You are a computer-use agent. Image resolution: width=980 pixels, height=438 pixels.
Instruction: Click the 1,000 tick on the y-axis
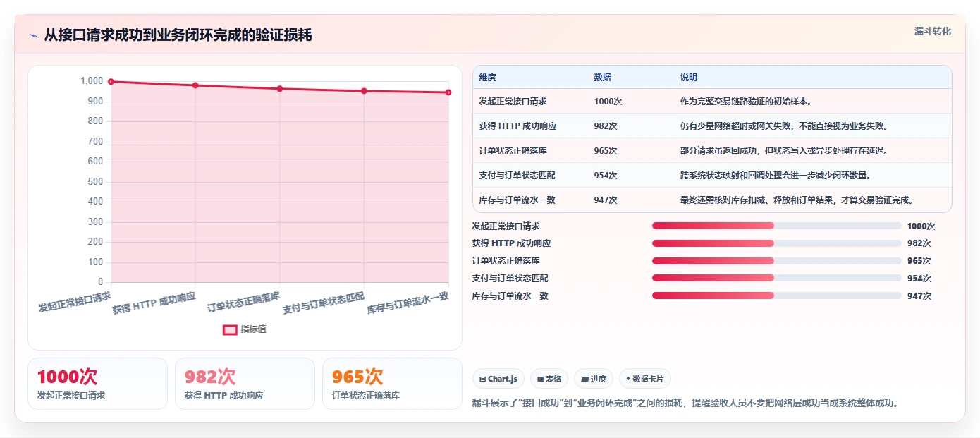(92, 81)
